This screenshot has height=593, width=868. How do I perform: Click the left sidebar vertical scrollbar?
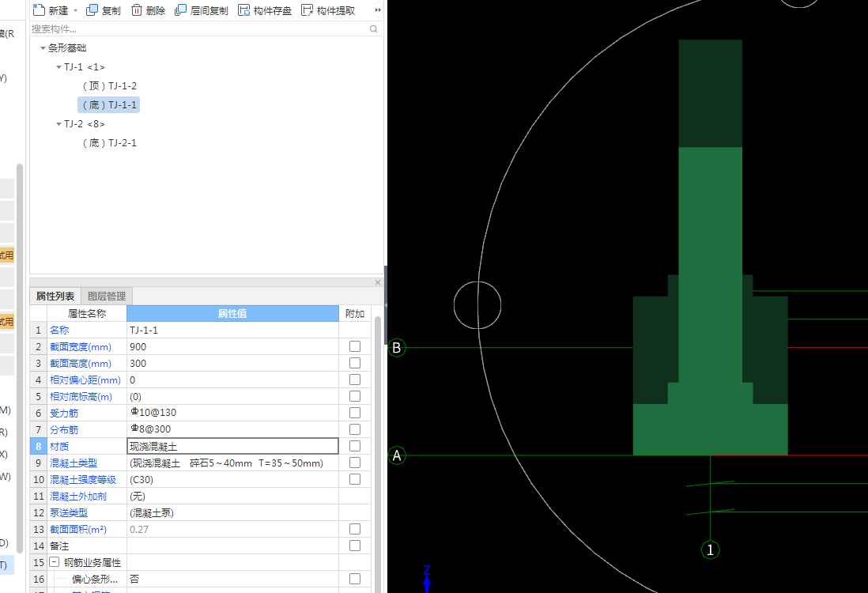pos(20,358)
